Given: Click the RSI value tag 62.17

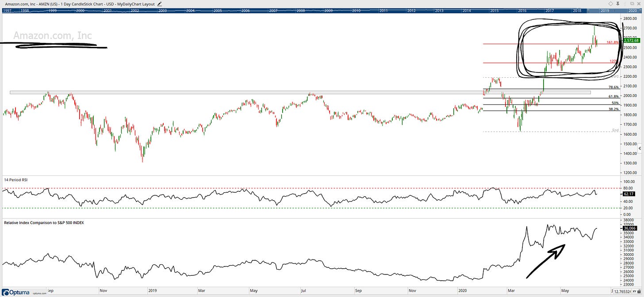Looking at the screenshot, I should [628, 194].
